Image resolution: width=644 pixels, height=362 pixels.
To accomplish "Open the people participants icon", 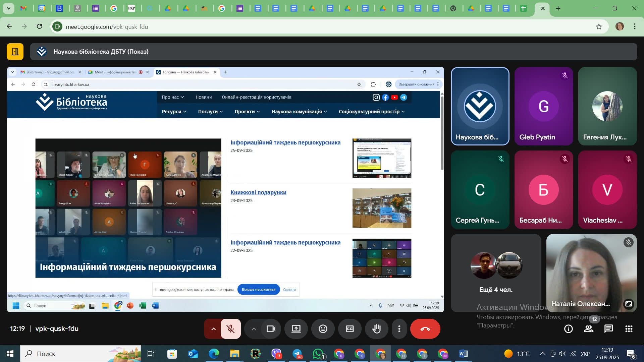I will [x=588, y=329].
